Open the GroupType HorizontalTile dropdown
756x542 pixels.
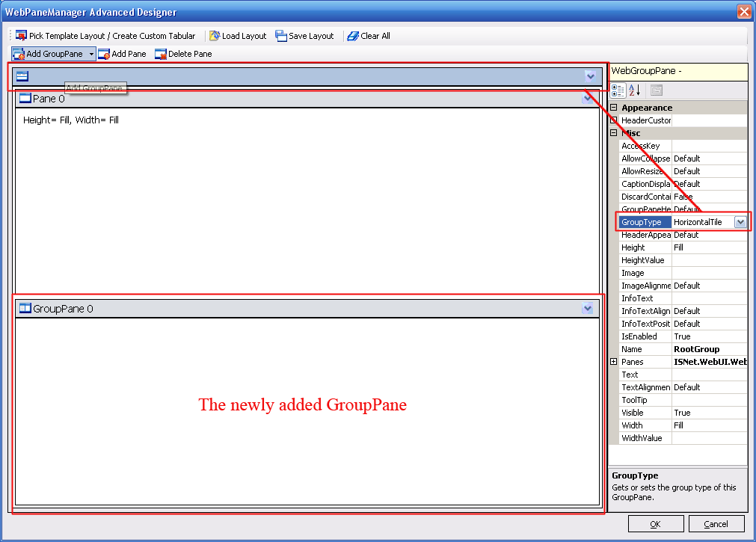click(740, 222)
